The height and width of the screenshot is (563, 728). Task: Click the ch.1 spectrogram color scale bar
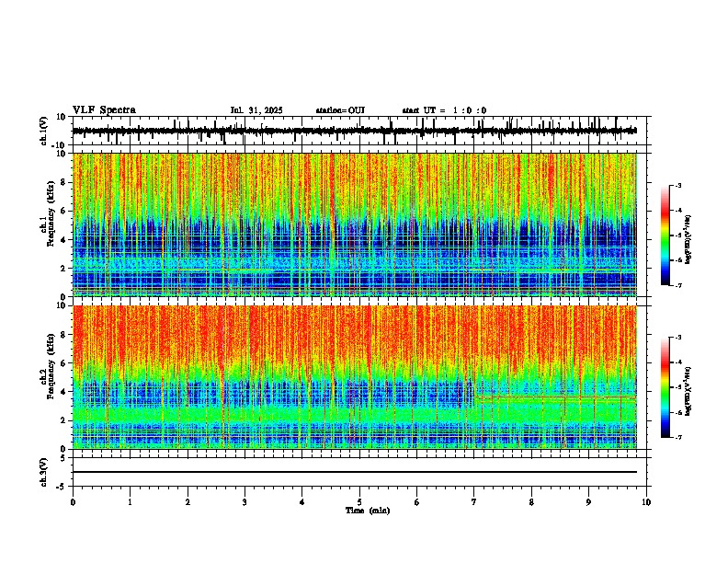click(665, 236)
